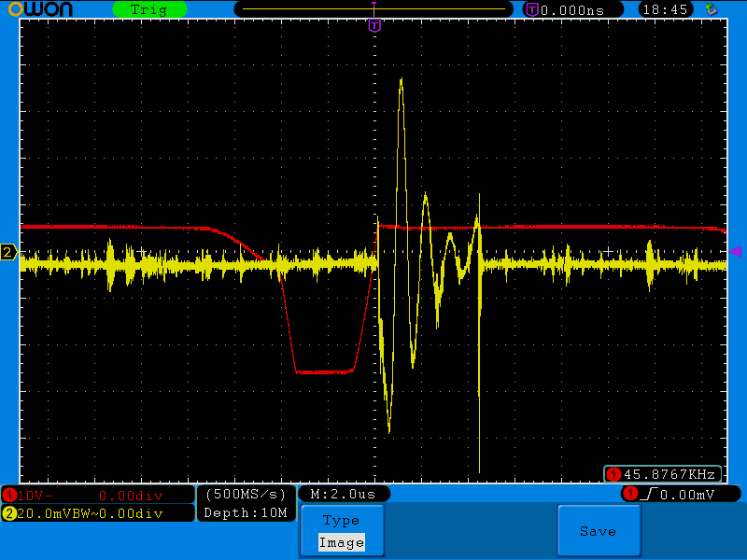Click the horizontal trigger time 0.000ns readout
The image size is (747, 560).
point(572,10)
